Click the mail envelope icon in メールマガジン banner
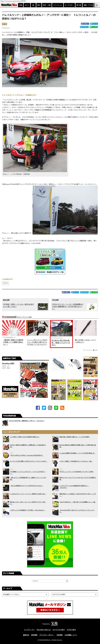This screenshot has height=644, width=100. coord(69,604)
